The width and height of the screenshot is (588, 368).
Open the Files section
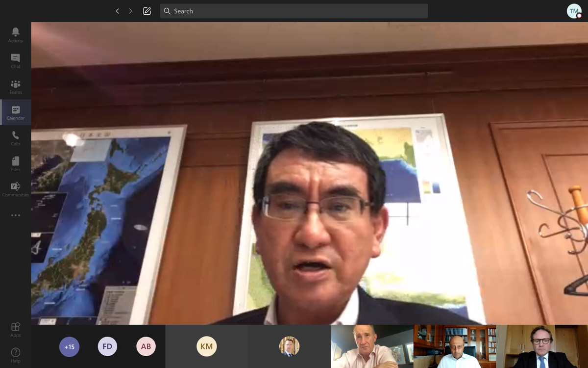click(15, 163)
